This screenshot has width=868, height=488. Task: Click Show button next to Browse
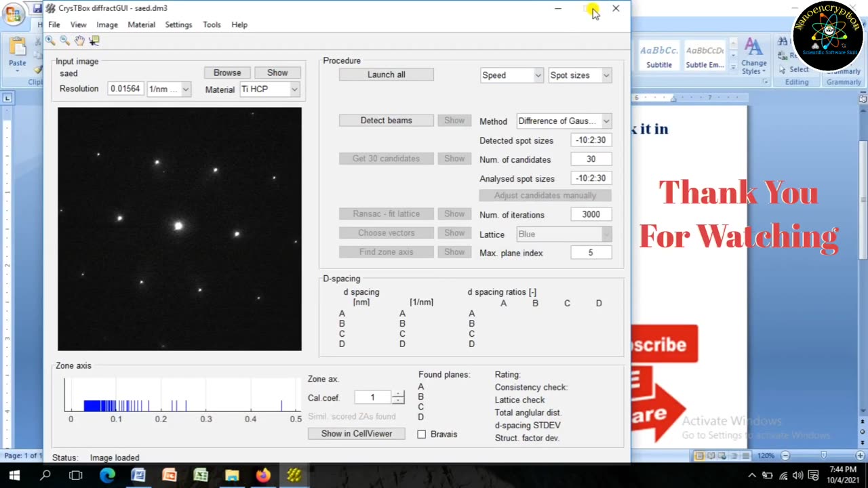(x=277, y=73)
